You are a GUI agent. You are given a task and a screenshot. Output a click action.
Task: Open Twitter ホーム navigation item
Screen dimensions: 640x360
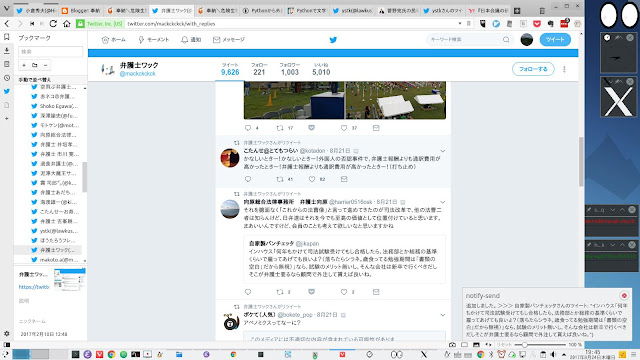pyautogui.click(x=113, y=40)
